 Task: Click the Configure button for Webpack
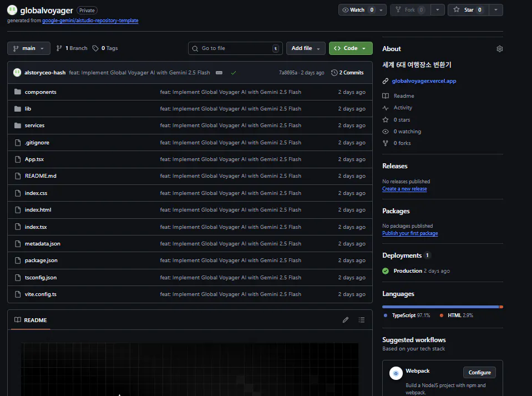pos(479,373)
